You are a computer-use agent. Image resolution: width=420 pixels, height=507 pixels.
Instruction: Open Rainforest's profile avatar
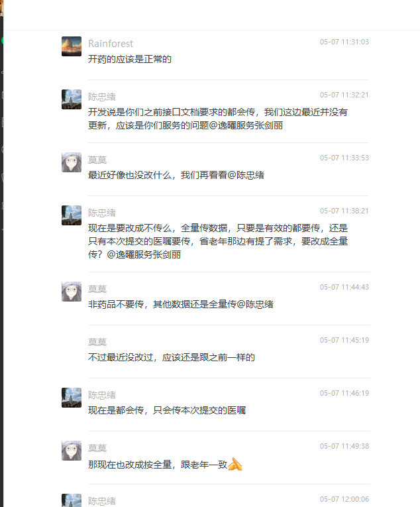pyautogui.click(x=72, y=46)
